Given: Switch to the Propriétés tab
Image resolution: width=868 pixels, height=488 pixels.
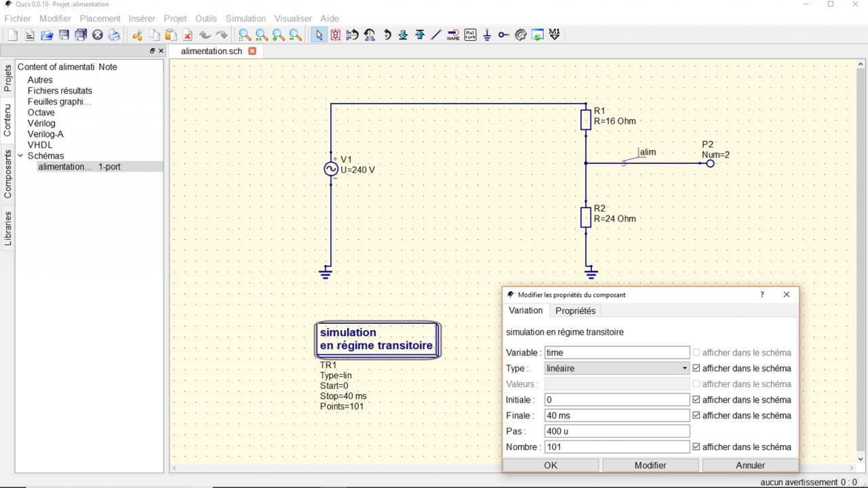Looking at the screenshot, I should coord(575,310).
